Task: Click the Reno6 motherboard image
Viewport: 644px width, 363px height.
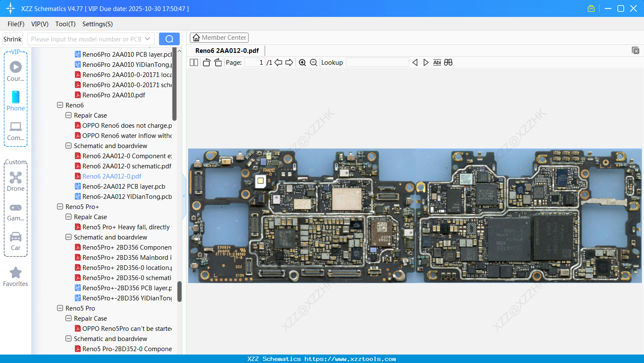Action: (415, 215)
